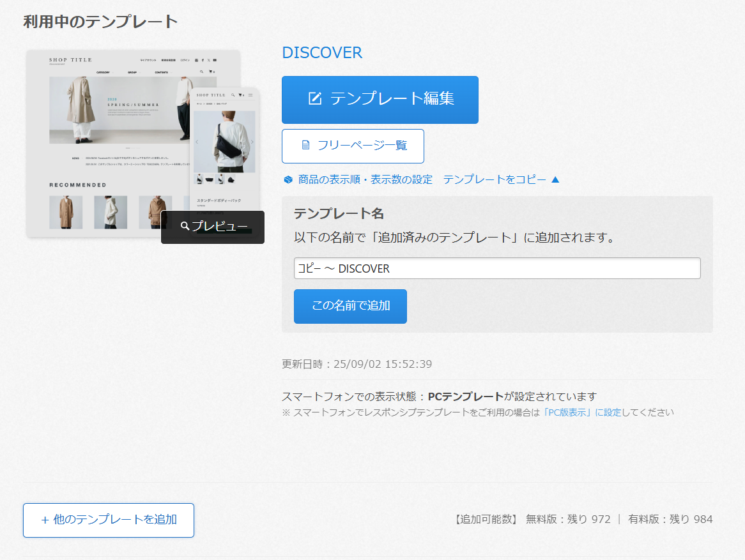745x560 pixels.
Task: Open 商品の表示順・表示数の設定 link
Action: (x=365, y=179)
